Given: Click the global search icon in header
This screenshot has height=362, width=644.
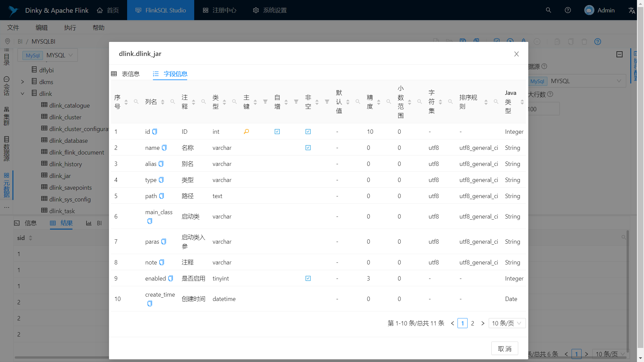Looking at the screenshot, I should pyautogui.click(x=548, y=10).
